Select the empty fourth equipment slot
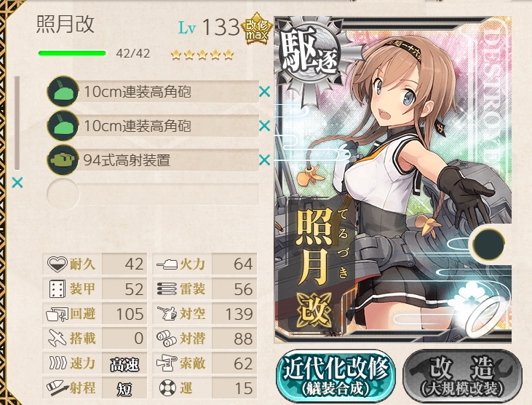The width and height of the screenshot is (532, 405). coord(153,194)
